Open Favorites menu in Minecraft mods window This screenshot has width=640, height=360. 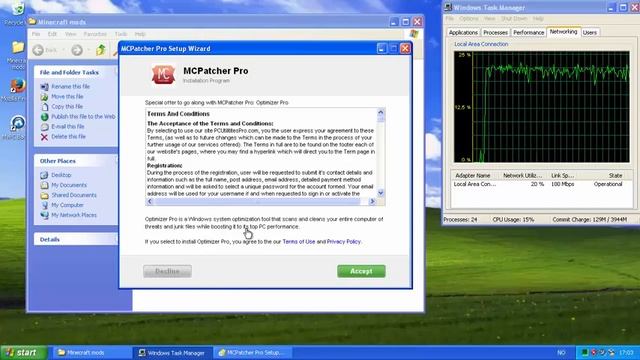pos(95,34)
